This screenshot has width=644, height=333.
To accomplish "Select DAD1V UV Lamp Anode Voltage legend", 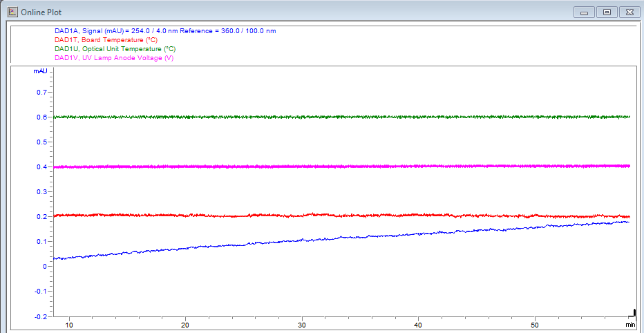I will tap(113, 58).
